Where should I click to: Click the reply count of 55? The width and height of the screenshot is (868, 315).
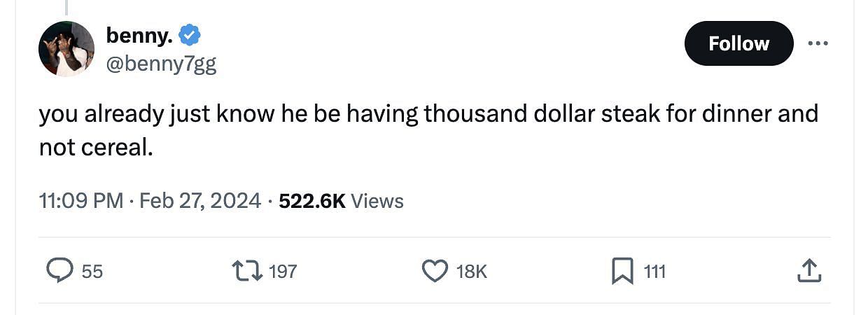(x=92, y=272)
